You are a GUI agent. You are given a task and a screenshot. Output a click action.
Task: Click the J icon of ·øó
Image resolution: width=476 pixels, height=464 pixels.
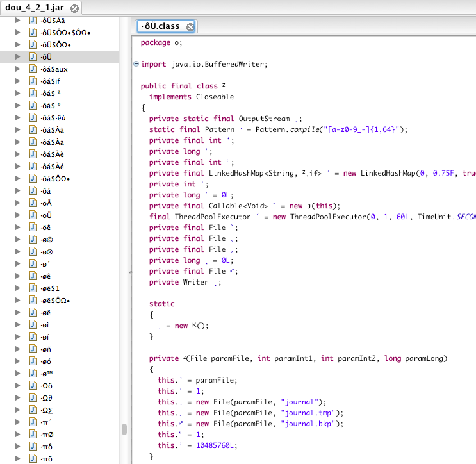(x=33, y=361)
